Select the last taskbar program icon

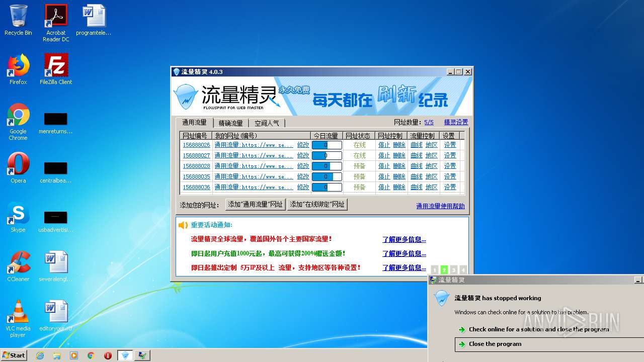click(142, 355)
